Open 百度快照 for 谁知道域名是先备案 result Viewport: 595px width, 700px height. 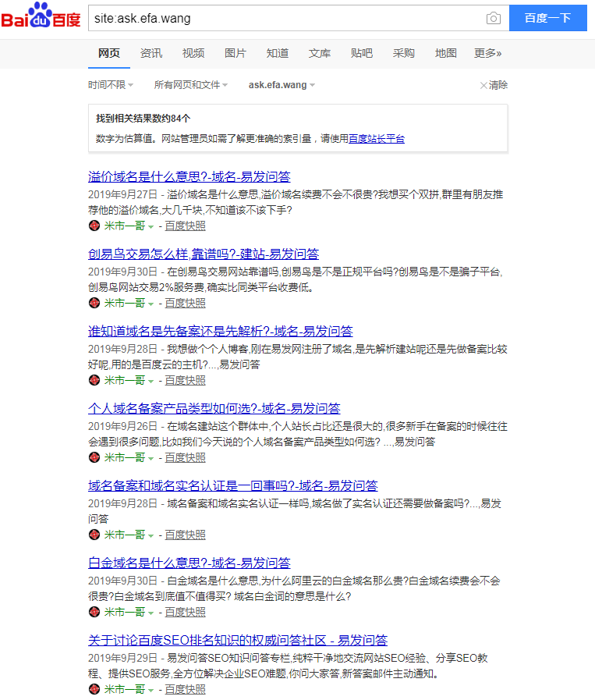pos(185,380)
